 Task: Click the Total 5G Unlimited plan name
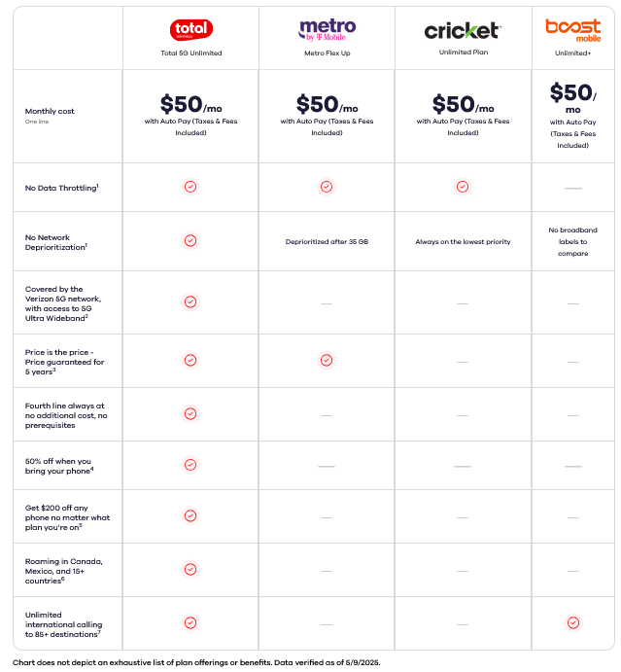(x=191, y=53)
